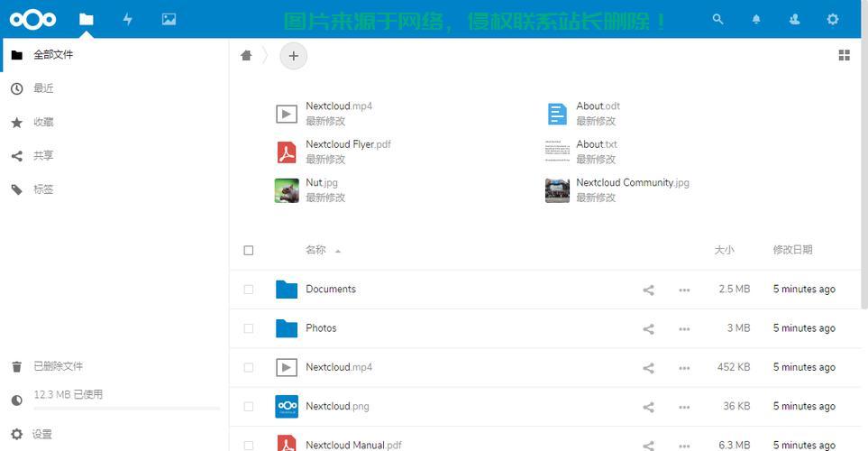Go to home directory breadcrumb icon
868x451 pixels.
[x=246, y=55]
